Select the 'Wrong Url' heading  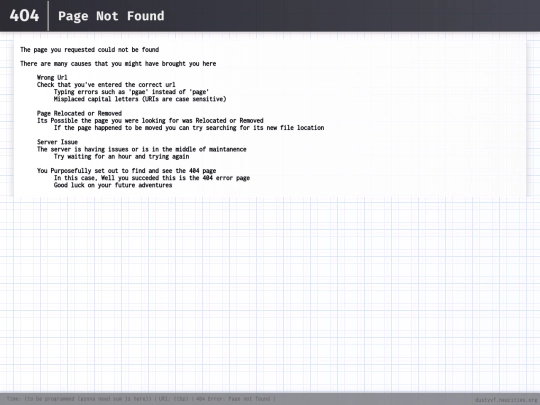(52, 77)
